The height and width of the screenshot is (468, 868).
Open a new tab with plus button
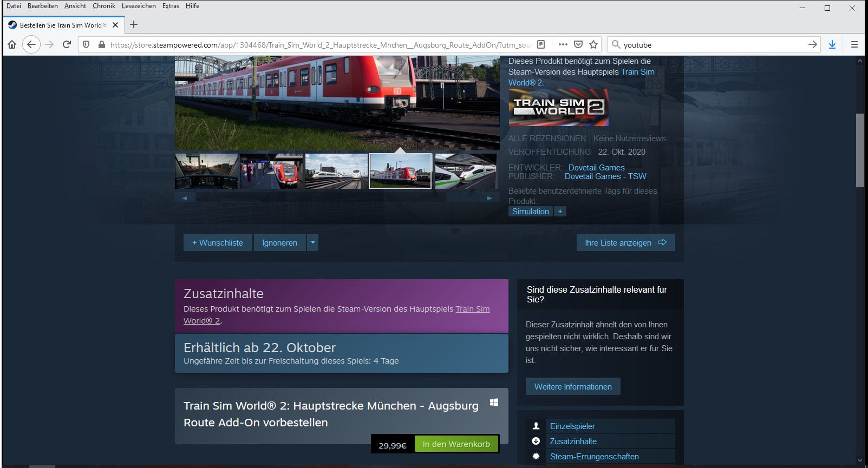(x=134, y=24)
